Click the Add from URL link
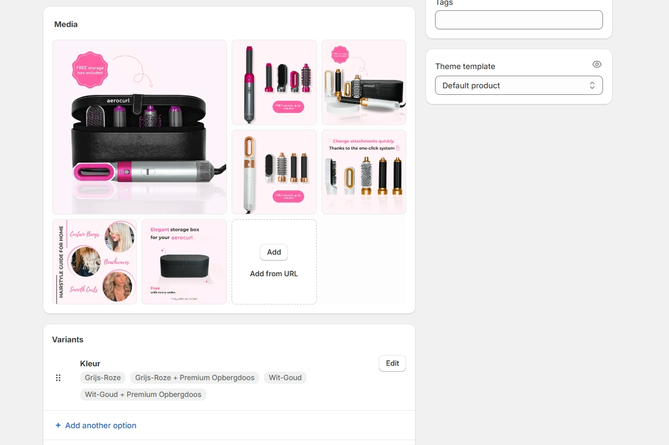Viewport: 669px width, 445px height. pyautogui.click(x=274, y=274)
